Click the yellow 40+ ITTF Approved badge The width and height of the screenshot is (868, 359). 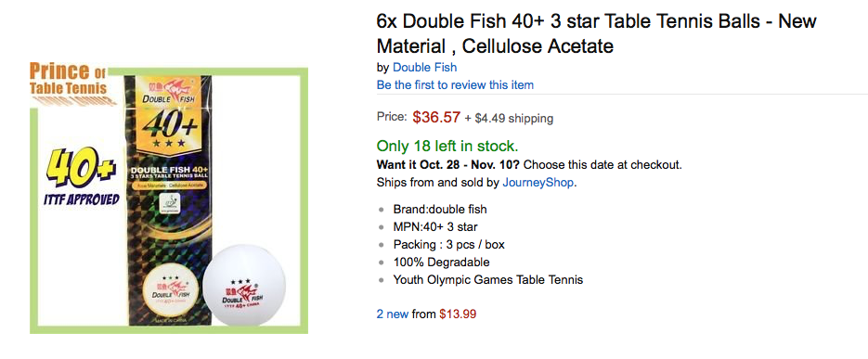pos(81,176)
